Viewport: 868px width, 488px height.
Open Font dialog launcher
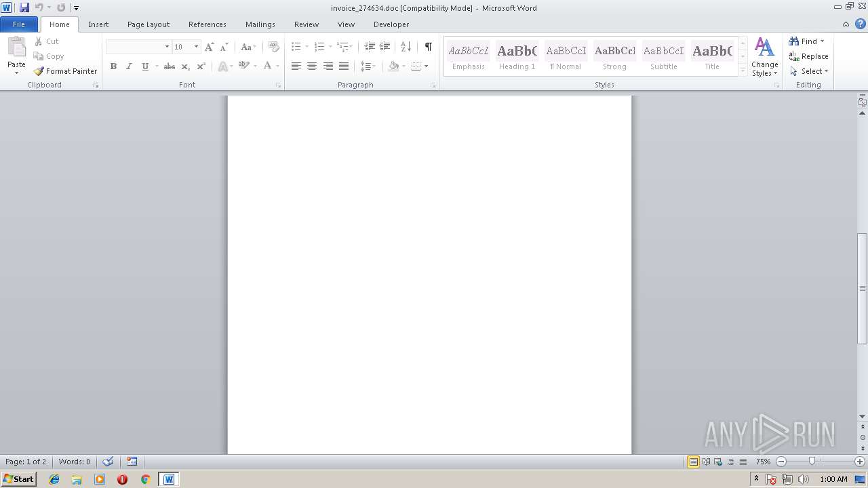click(279, 85)
